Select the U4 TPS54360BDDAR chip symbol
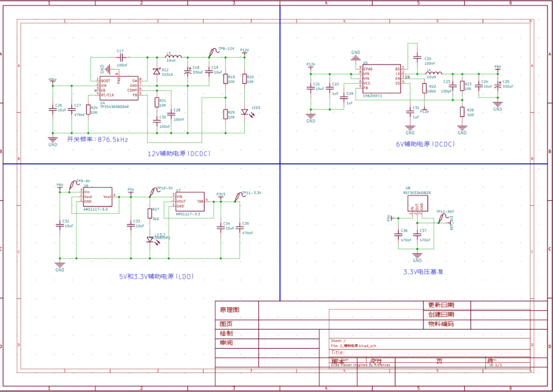 [x=118, y=88]
